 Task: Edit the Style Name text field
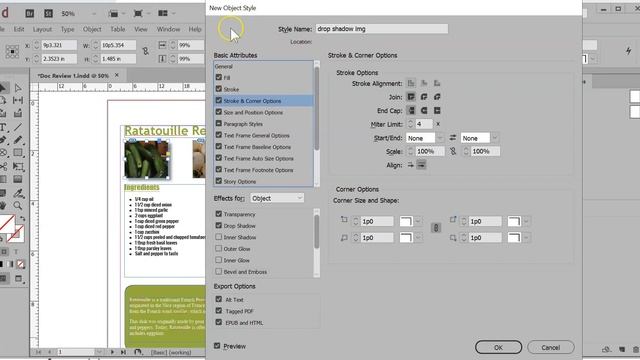(382, 29)
